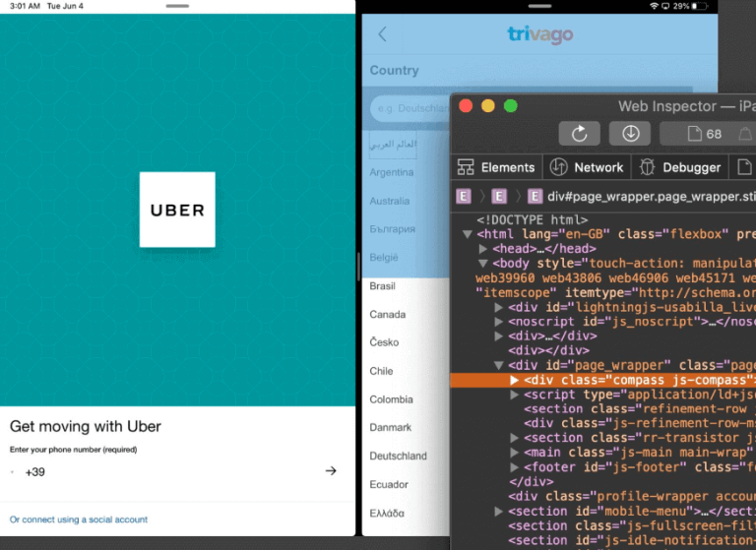Collapse the page_wrapper div node
Screen dimensions: 756x550
tap(498, 365)
